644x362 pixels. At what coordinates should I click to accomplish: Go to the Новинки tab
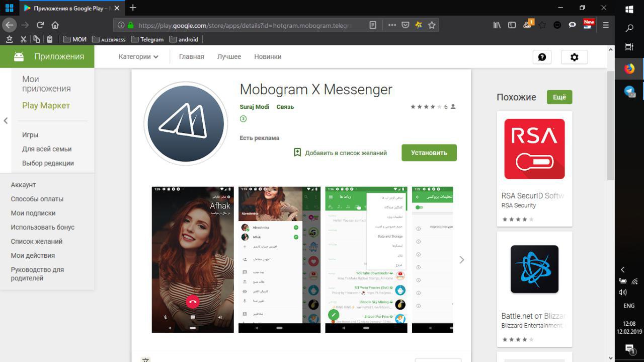pyautogui.click(x=268, y=57)
